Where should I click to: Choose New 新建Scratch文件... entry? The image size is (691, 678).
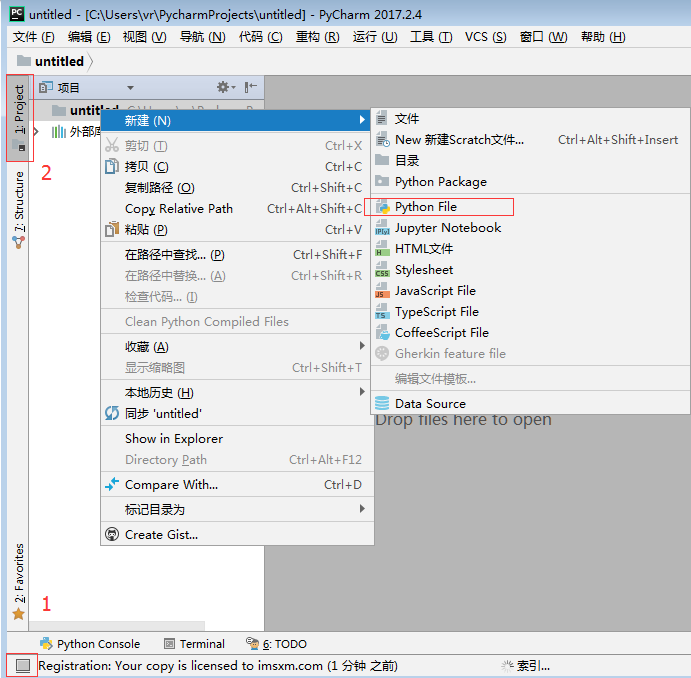pos(530,140)
